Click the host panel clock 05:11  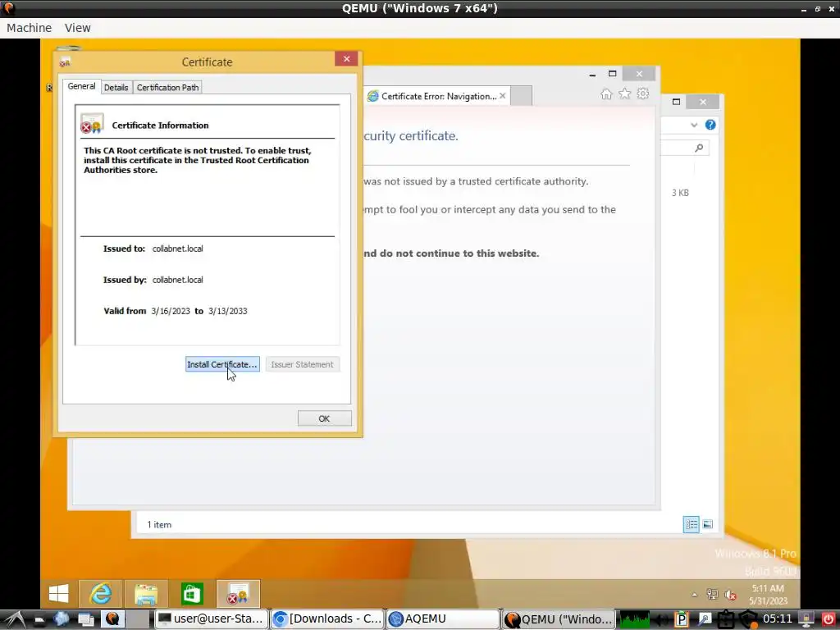(x=778, y=619)
